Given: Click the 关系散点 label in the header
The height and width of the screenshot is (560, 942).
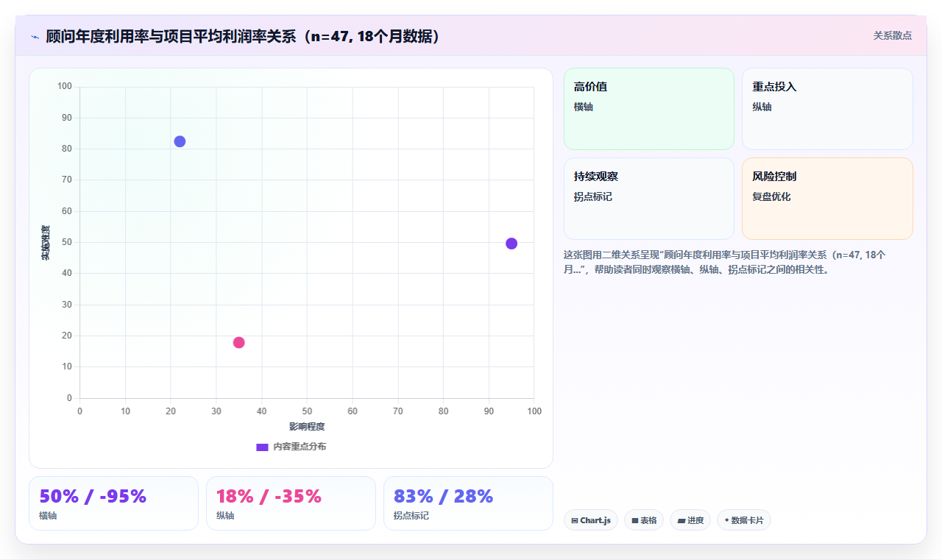Looking at the screenshot, I should pos(892,35).
